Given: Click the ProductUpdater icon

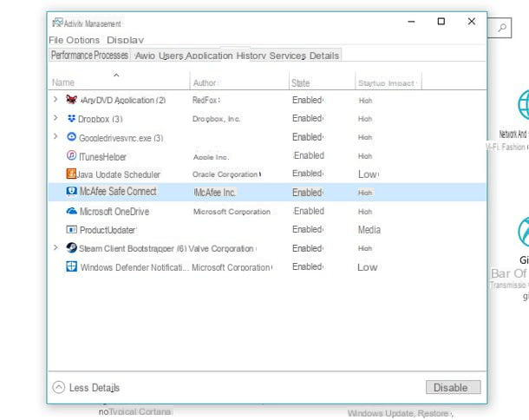Looking at the screenshot, I should tap(71, 230).
